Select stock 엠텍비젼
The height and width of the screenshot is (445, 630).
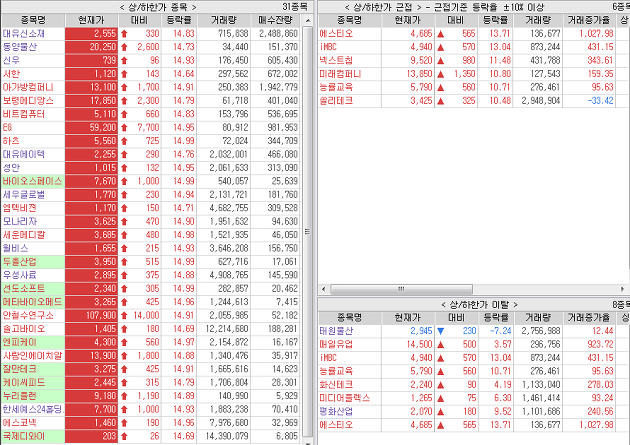point(20,208)
